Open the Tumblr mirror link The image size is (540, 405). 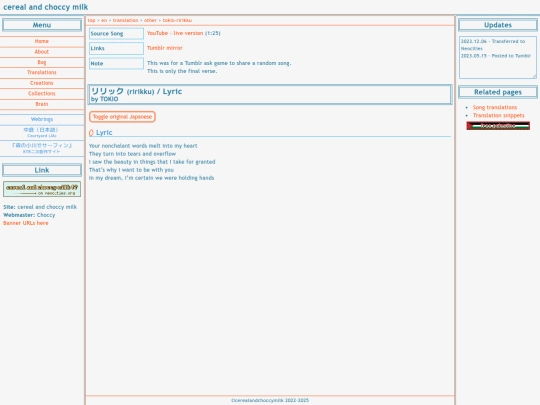pos(165,48)
